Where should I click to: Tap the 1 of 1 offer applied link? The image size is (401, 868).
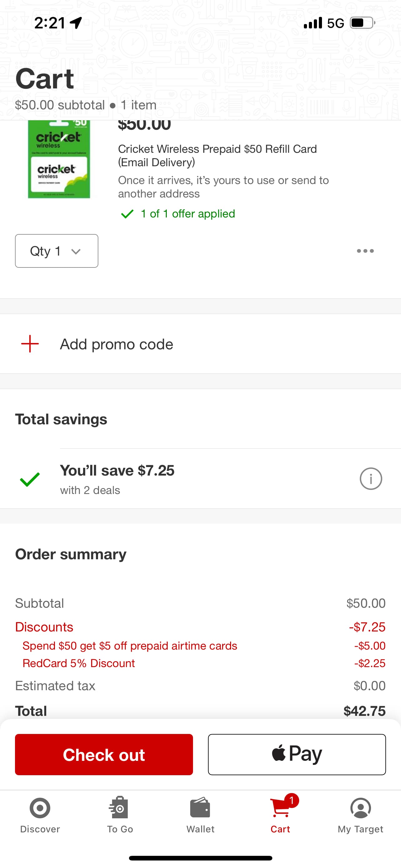tap(187, 214)
